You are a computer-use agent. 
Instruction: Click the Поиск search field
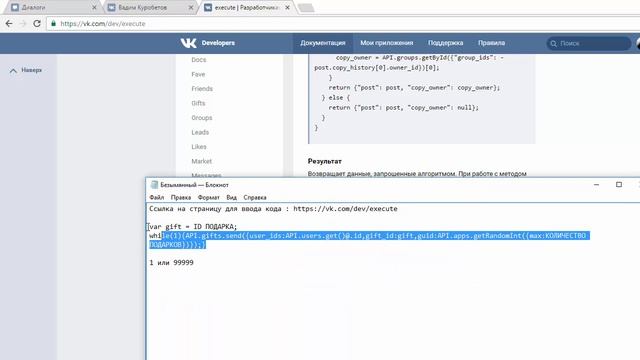coord(589,43)
